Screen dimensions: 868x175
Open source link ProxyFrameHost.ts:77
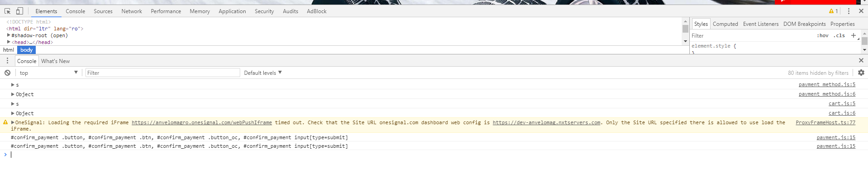(x=825, y=122)
